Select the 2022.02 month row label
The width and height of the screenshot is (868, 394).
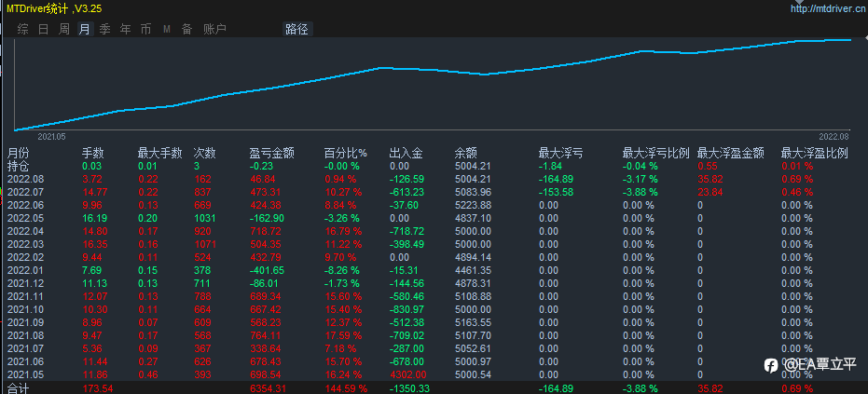[25, 257]
